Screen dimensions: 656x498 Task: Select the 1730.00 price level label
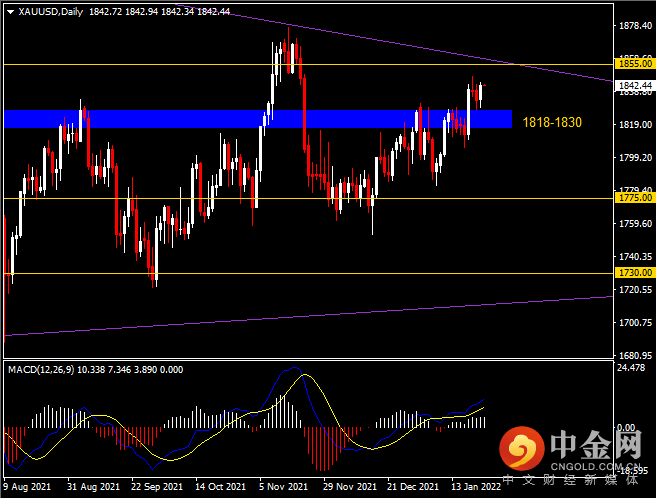tap(635, 272)
